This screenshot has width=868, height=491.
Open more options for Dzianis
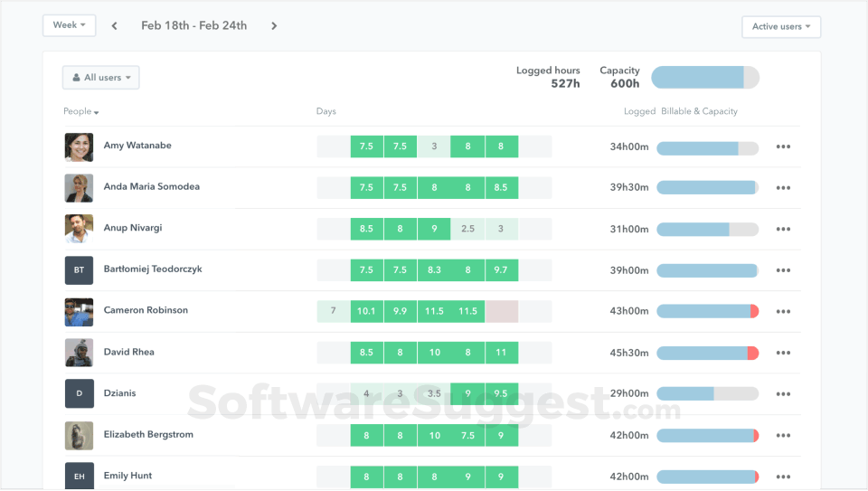point(783,394)
